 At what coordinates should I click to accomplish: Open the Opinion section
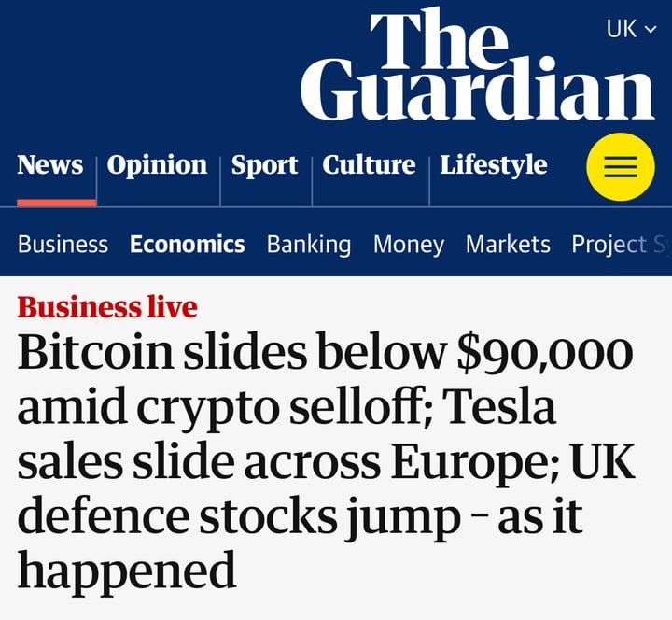coord(157,165)
